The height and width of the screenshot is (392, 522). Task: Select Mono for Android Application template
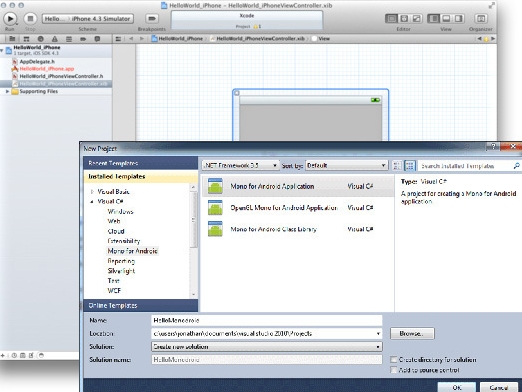point(298,186)
